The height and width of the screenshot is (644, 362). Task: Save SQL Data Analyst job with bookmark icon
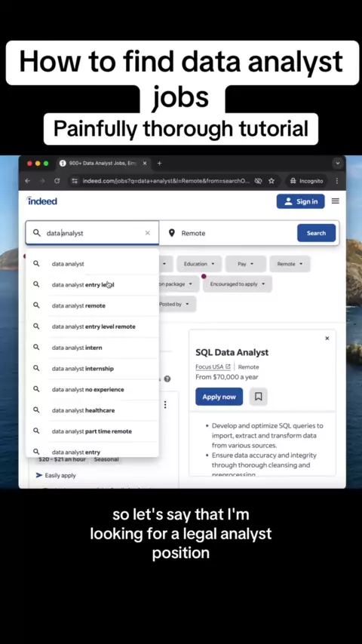(259, 397)
